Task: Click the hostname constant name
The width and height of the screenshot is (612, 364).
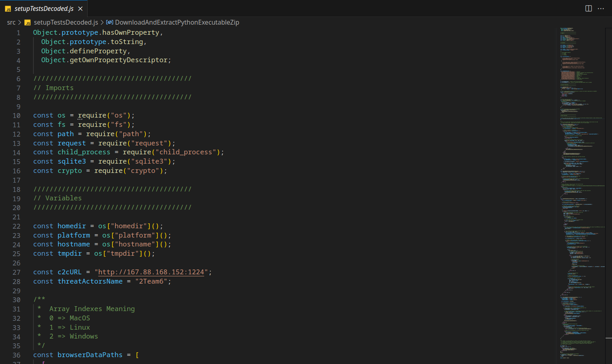Action: [74, 244]
